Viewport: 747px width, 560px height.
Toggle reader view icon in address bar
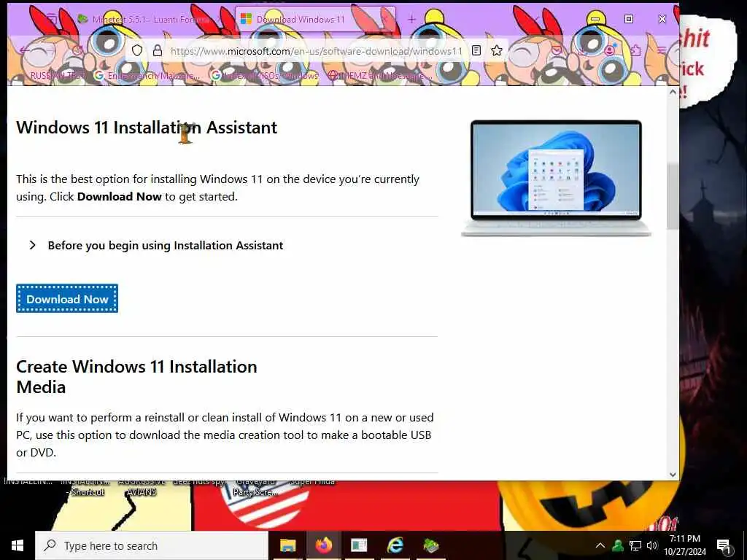coord(476,50)
